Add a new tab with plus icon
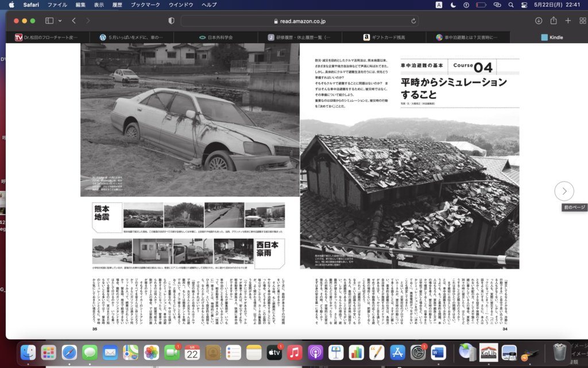 point(568,21)
